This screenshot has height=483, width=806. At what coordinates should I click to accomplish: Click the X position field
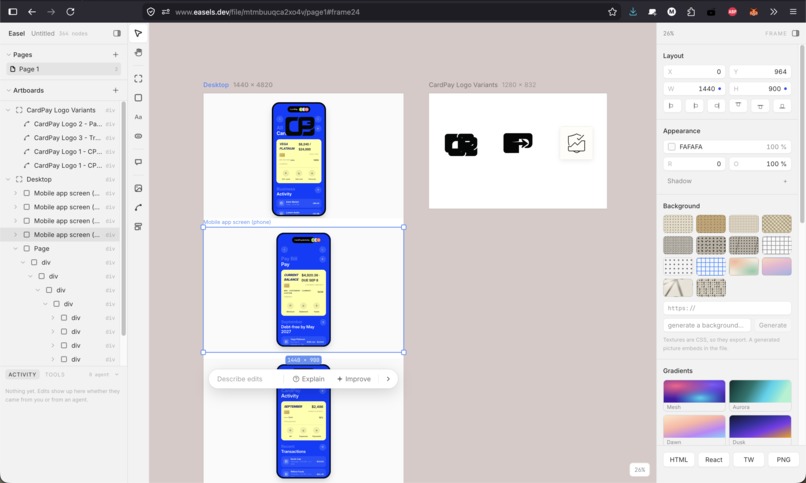(694, 72)
